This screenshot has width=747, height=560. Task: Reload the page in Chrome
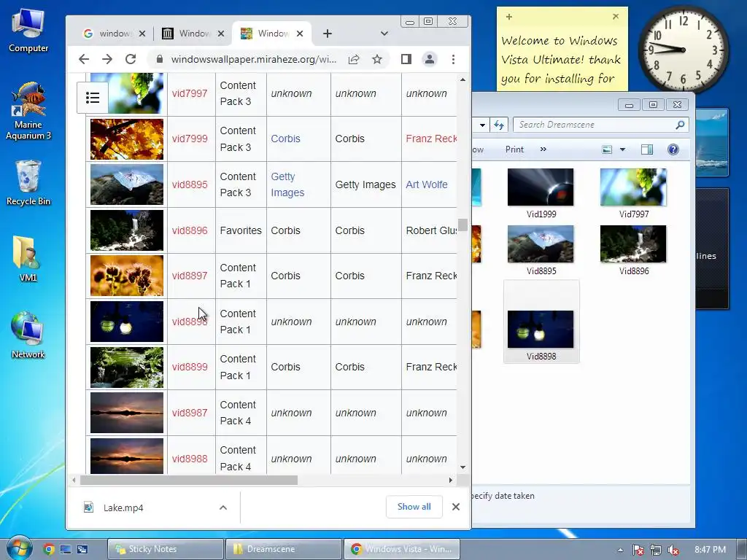[131, 59]
